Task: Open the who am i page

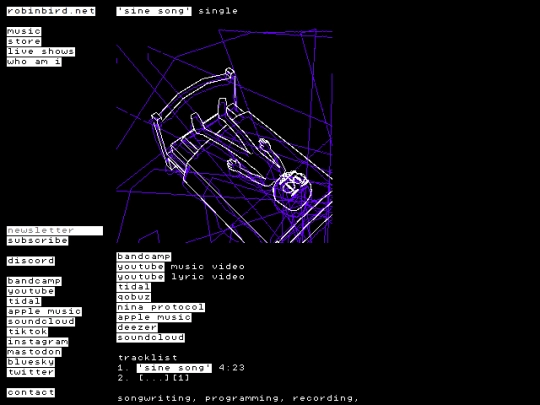Action: click(34, 62)
